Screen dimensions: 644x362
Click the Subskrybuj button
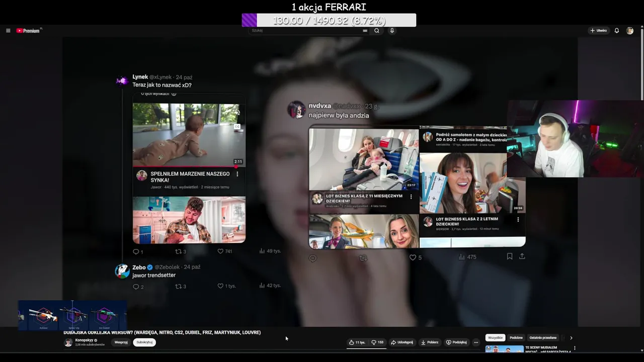pyautogui.click(x=144, y=342)
